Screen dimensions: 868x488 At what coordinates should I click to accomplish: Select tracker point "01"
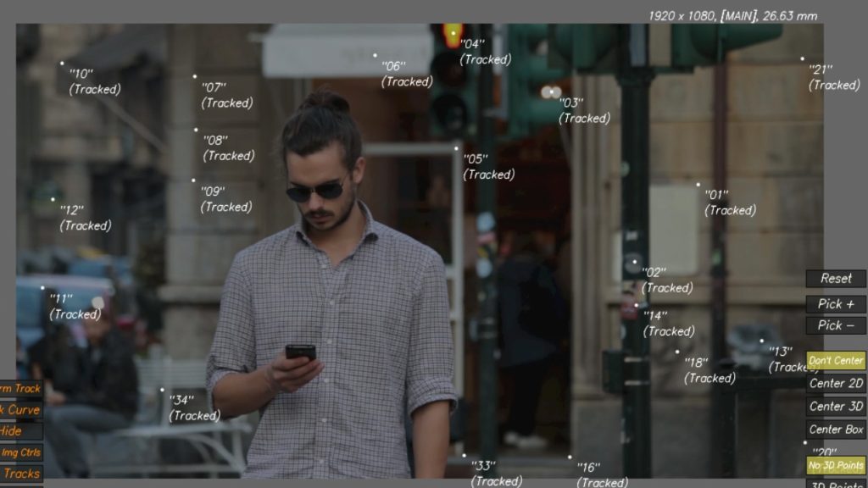coord(698,184)
